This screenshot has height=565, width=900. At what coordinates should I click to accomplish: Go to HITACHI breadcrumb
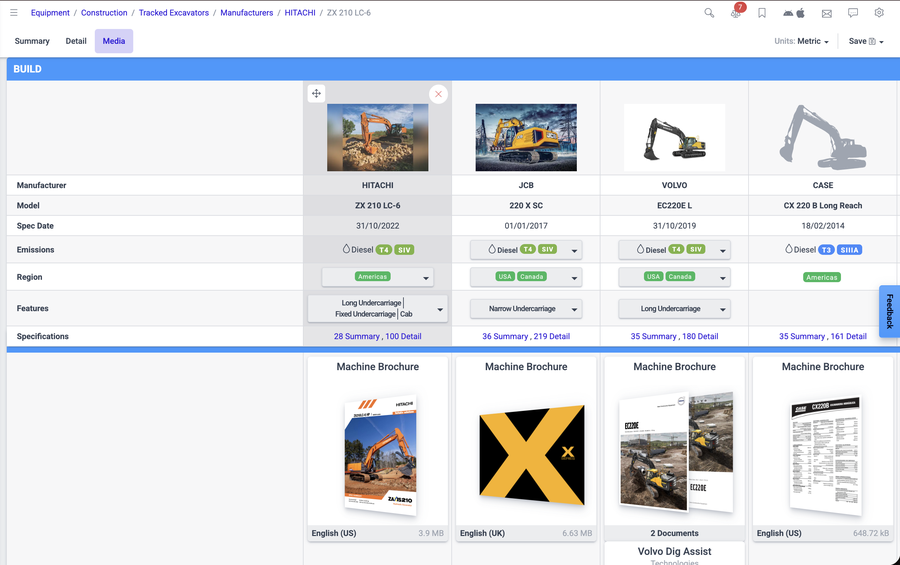(300, 13)
